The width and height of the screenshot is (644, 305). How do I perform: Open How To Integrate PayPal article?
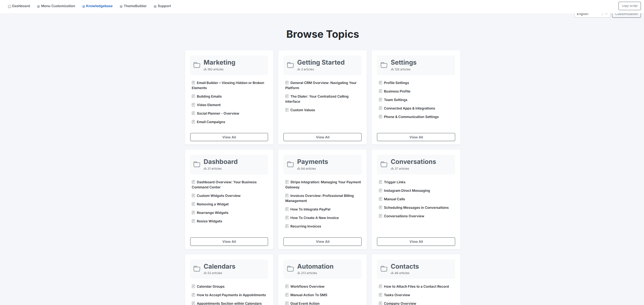[310, 209]
